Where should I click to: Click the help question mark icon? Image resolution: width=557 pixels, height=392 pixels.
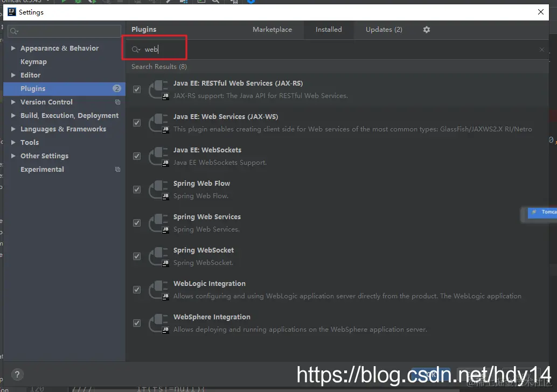pos(17,374)
